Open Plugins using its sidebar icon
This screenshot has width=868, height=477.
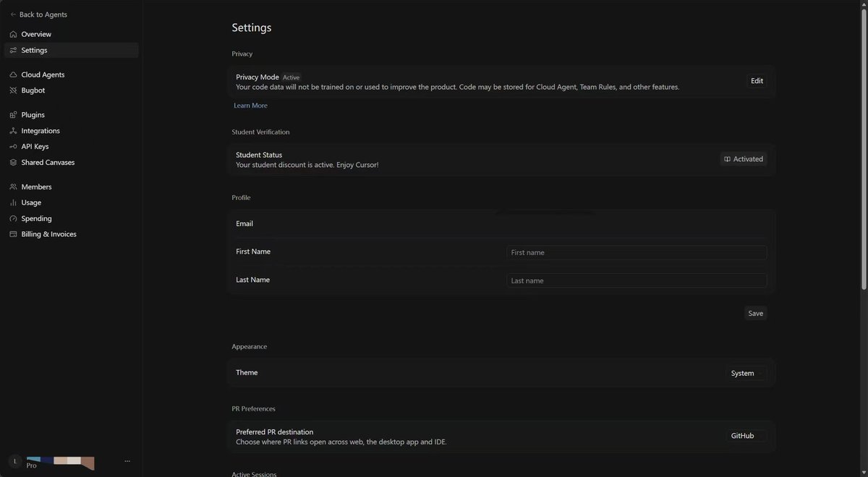coord(13,115)
